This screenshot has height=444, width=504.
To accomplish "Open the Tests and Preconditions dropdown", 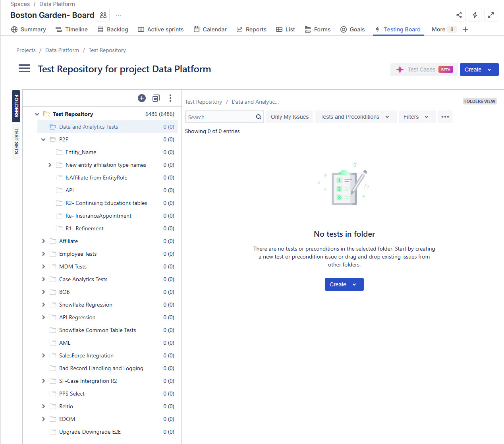I will coord(355,117).
